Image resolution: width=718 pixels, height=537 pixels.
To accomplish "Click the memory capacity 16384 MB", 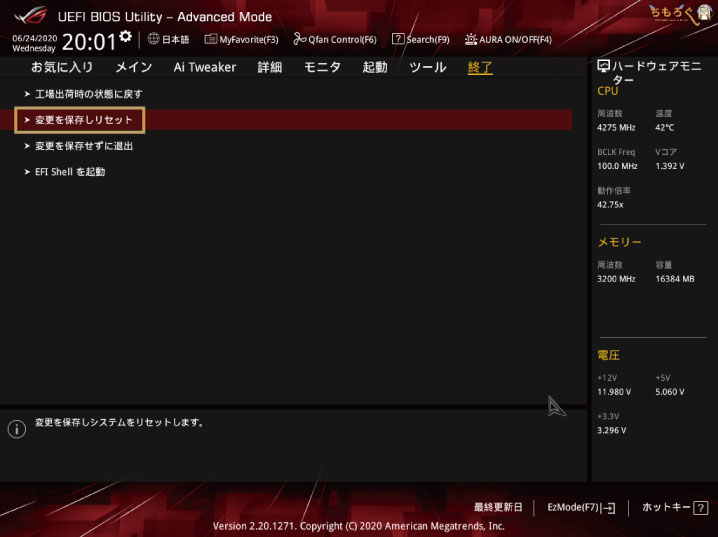I will [x=675, y=279].
